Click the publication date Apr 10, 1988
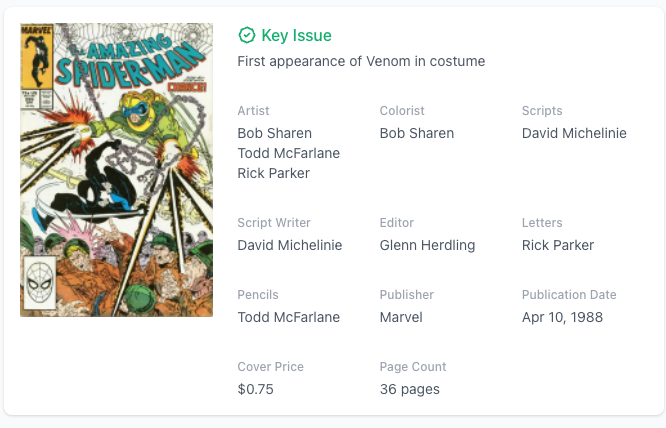Image resolution: width=666 pixels, height=428 pixels. (x=562, y=317)
